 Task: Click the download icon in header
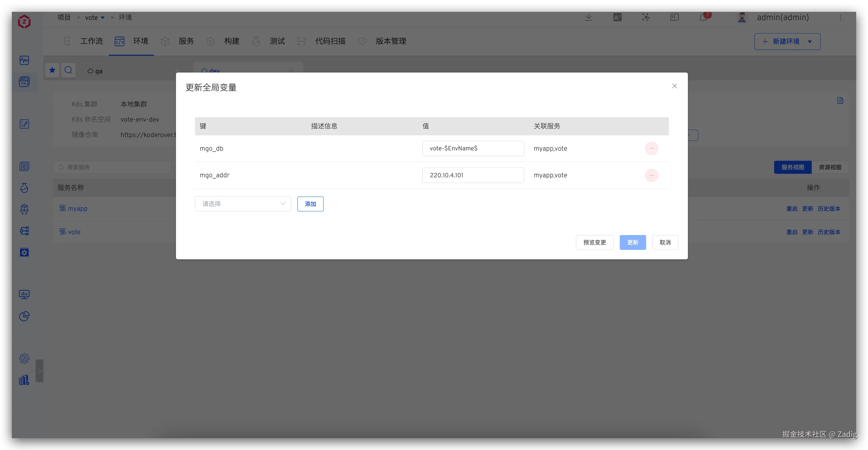point(588,17)
